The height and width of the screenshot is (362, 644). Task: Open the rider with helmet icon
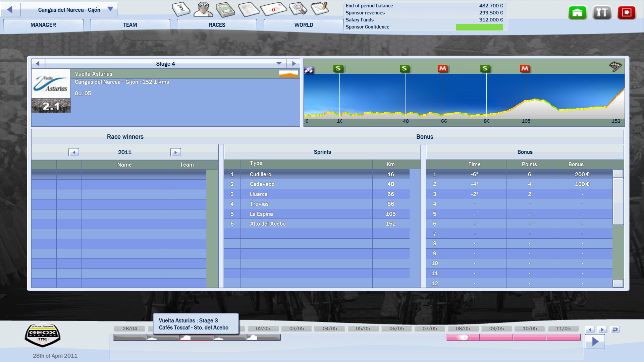coord(203,9)
